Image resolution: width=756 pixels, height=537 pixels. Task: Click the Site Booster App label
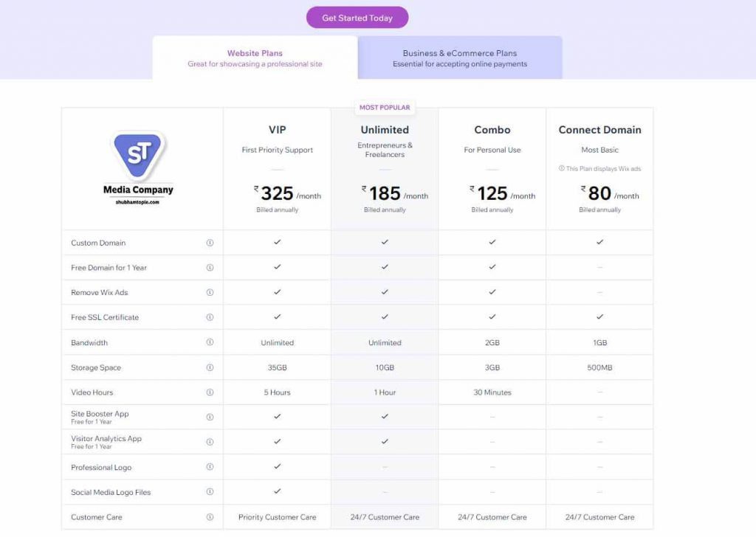point(100,414)
